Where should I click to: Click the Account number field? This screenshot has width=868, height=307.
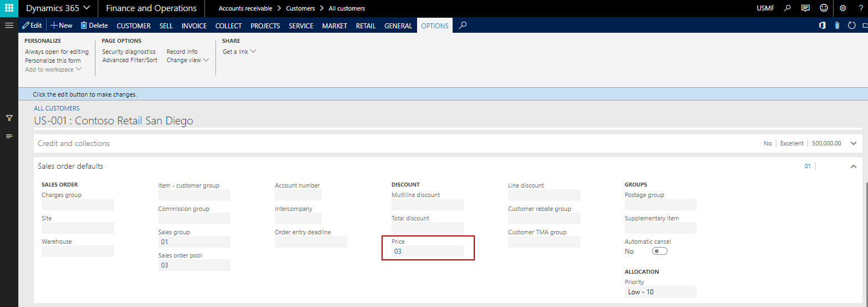[298, 195]
